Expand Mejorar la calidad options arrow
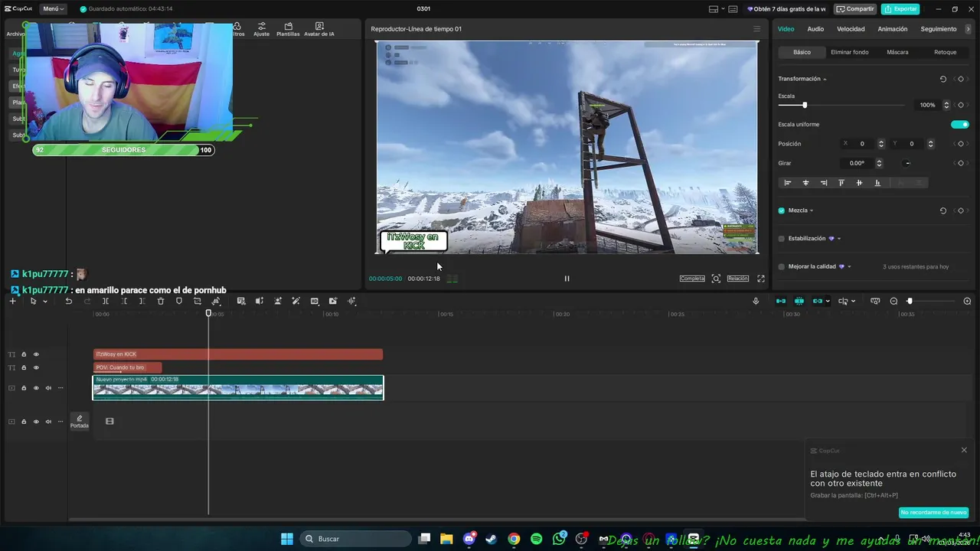 (849, 267)
